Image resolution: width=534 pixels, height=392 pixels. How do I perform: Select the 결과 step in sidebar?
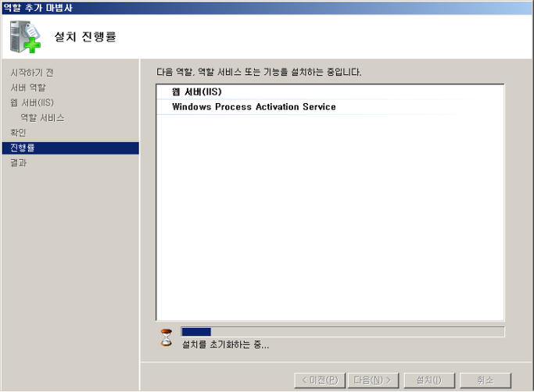point(19,162)
